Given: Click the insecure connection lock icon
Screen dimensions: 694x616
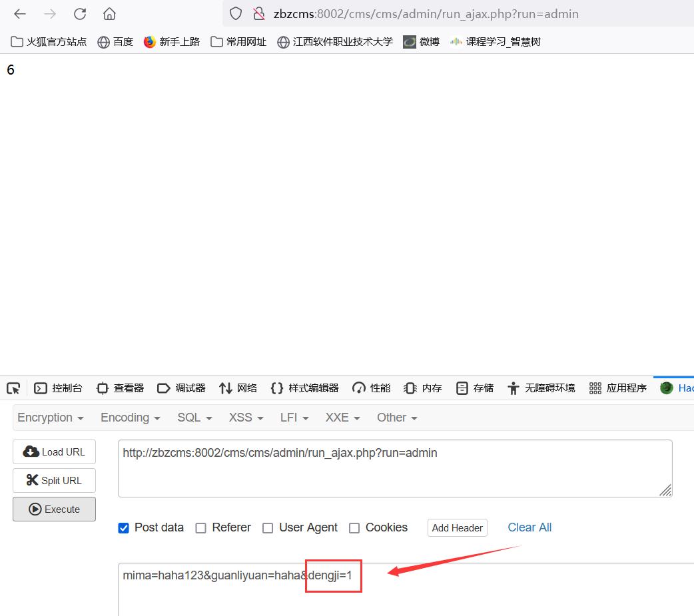Looking at the screenshot, I should (259, 13).
